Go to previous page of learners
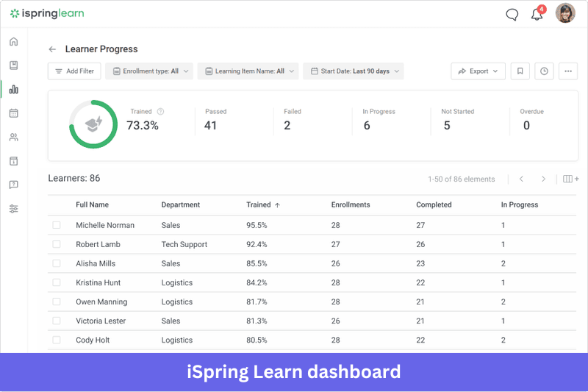Screen dimensions: 588x392 521,179
